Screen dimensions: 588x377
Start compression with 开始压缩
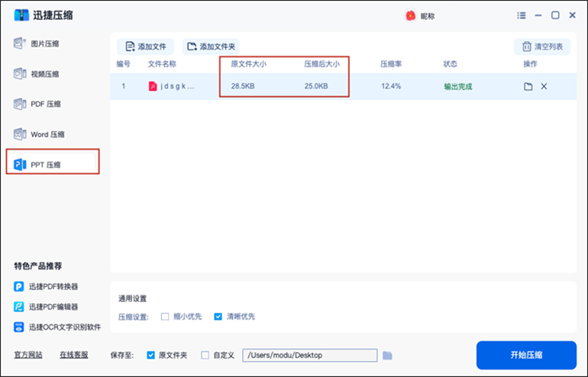click(x=526, y=355)
